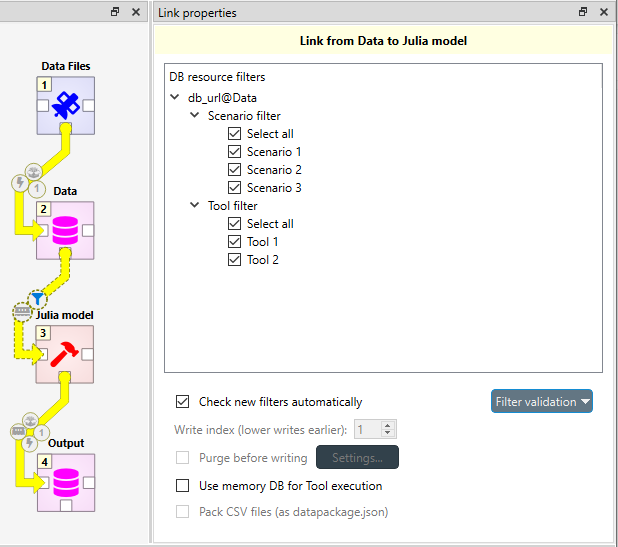The image size is (618, 547).
Task: Click the Julia model item name label
Action: coord(65,315)
